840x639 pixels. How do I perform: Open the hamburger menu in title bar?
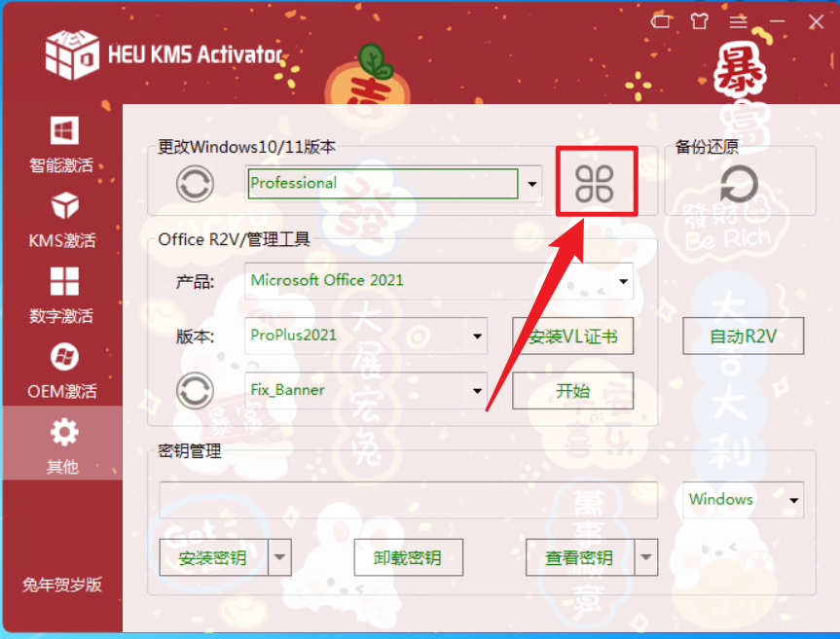(x=738, y=22)
